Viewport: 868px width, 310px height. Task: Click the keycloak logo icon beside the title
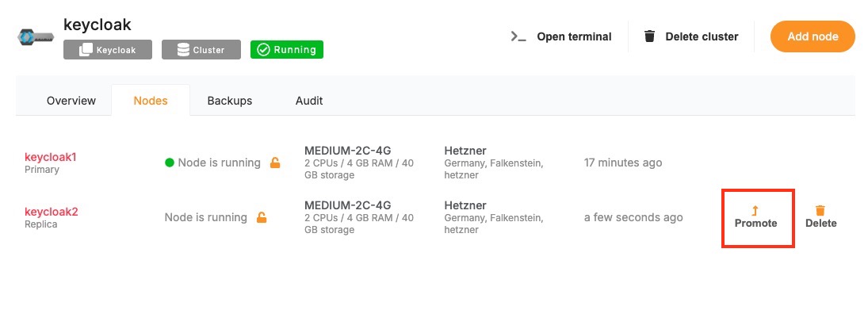(36, 37)
